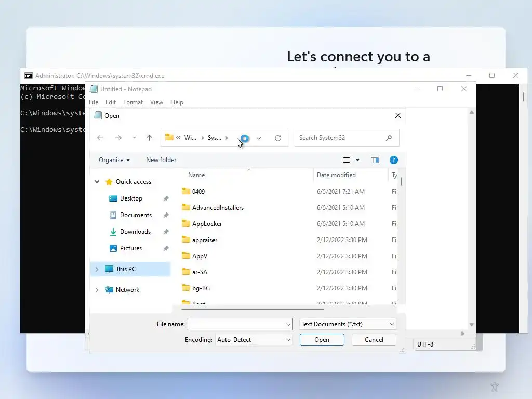The height and width of the screenshot is (399, 532).
Task: Open Documents in the navigation pane
Action: click(136, 215)
